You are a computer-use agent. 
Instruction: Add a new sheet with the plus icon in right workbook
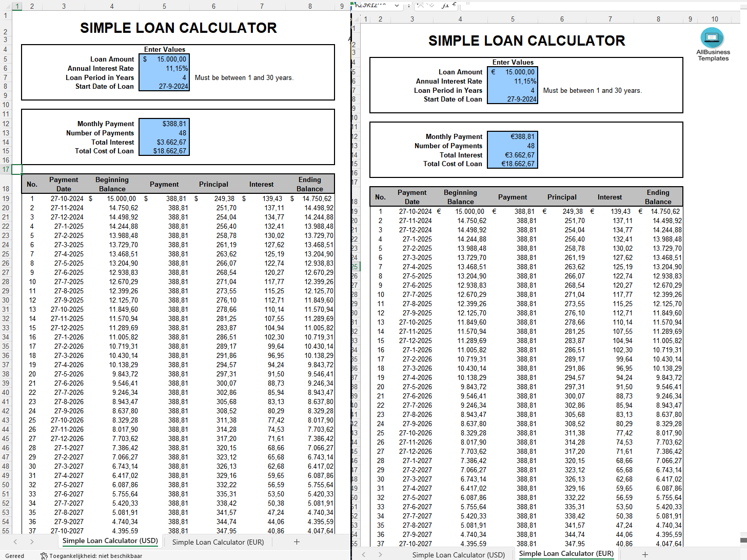pyautogui.click(x=645, y=554)
